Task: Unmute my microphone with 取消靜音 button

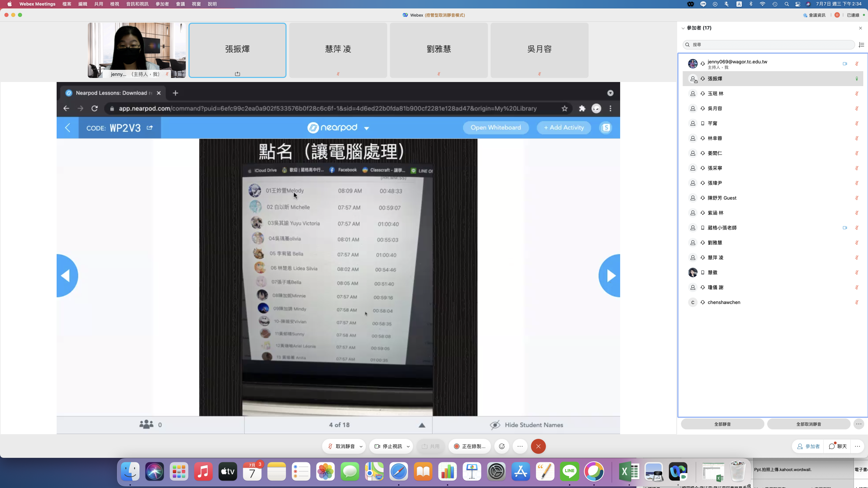Action: click(x=341, y=446)
